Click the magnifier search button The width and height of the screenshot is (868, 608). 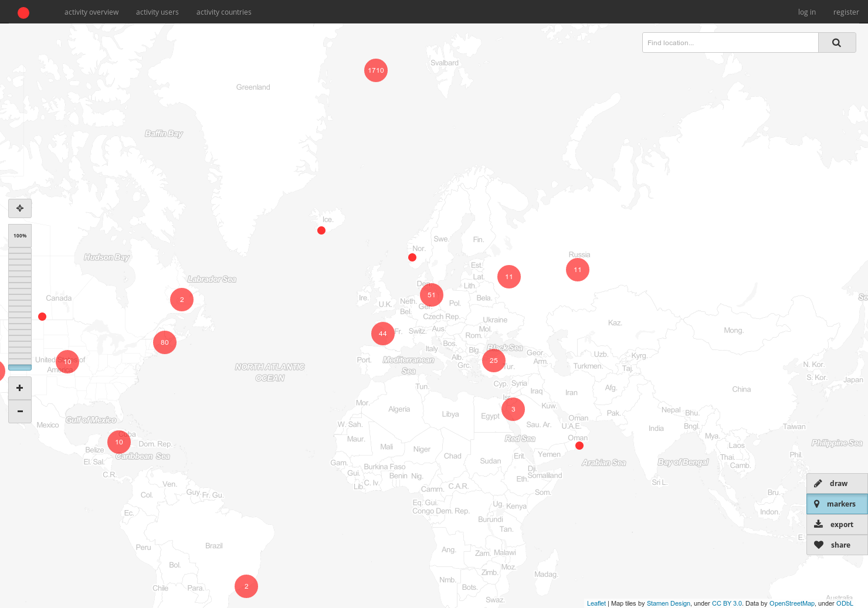pyautogui.click(x=837, y=43)
